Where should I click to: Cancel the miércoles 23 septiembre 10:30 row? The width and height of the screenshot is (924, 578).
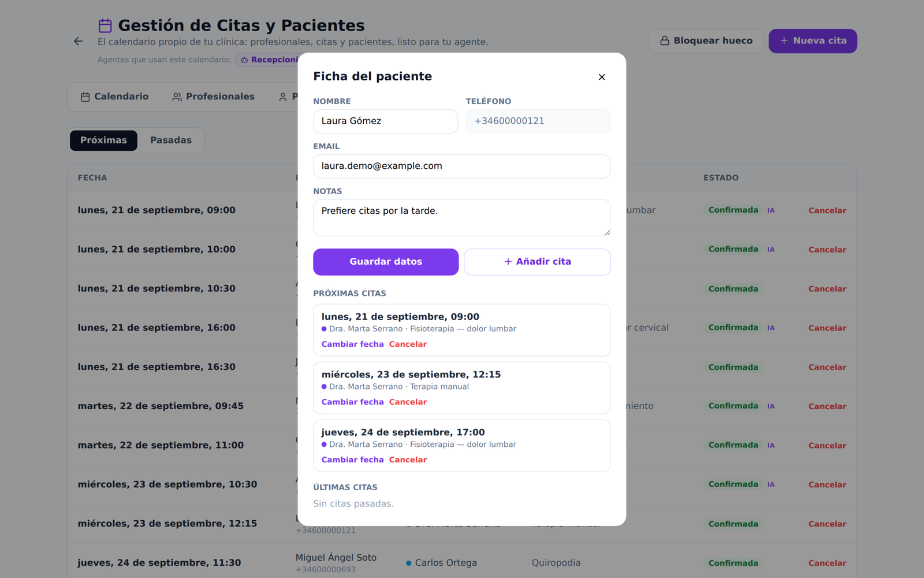tap(827, 485)
